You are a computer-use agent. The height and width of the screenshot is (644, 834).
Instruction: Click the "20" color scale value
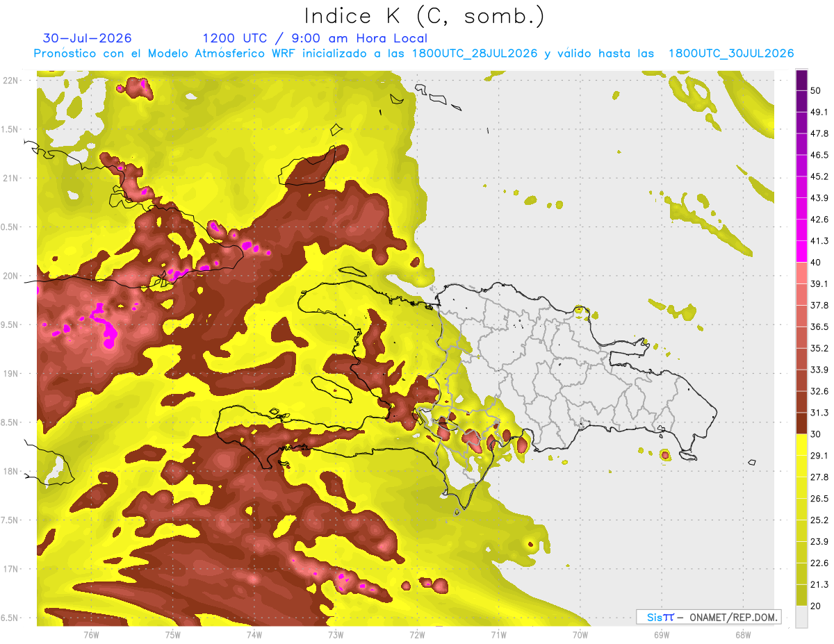click(x=816, y=606)
